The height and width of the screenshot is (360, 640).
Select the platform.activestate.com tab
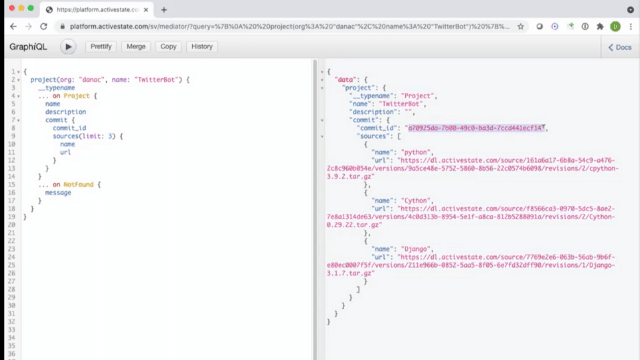coord(97,10)
